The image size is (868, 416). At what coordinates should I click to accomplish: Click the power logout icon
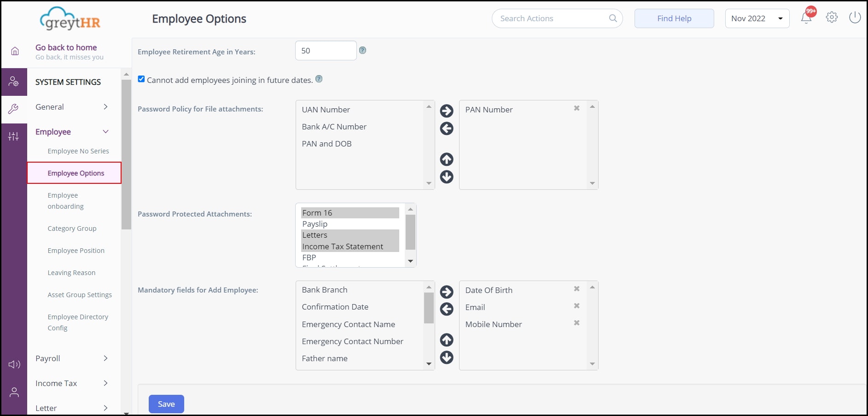point(855,18)
